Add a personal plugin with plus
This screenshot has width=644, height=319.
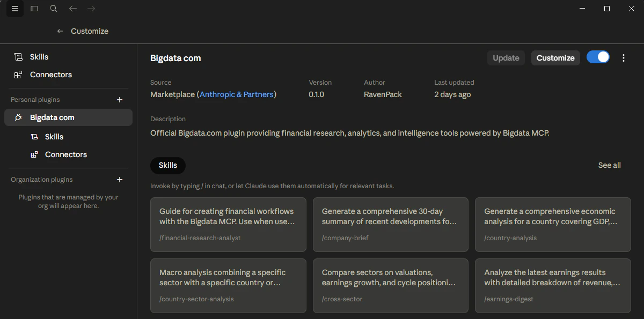[x=120, y=100]
